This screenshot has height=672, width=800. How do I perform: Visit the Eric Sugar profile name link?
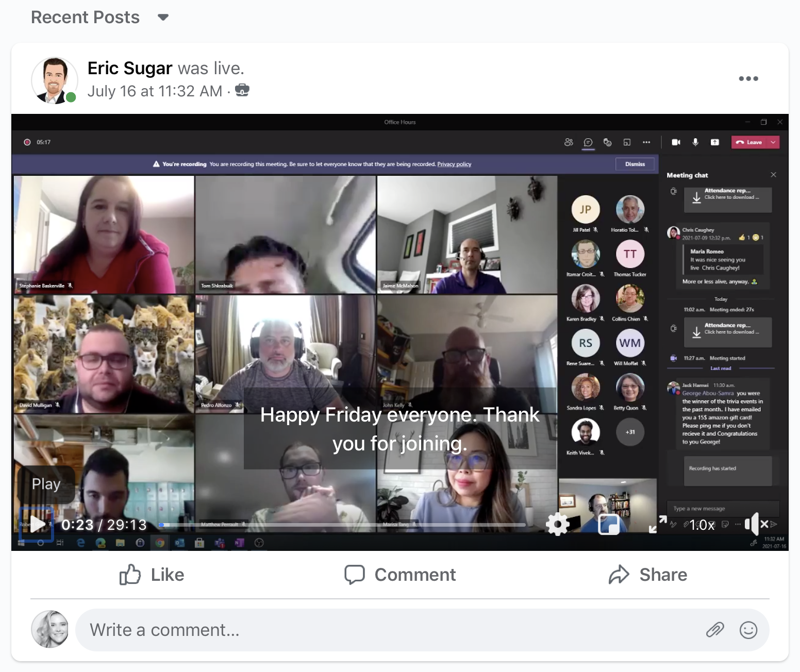pos(130,68)
